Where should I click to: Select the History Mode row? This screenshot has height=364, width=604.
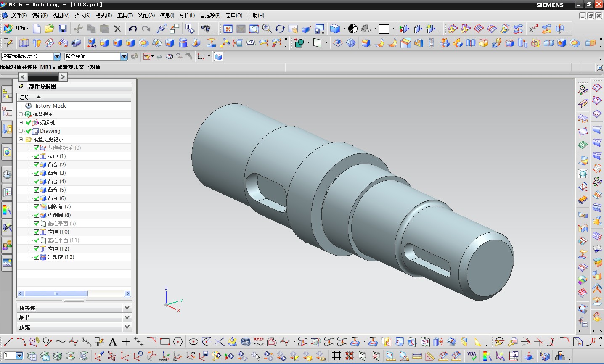click(x=74, y=106)
